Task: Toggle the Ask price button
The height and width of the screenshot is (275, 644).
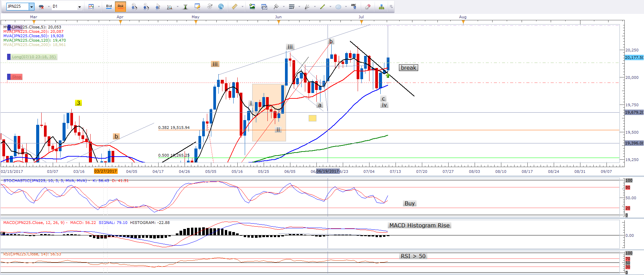Action: [x=120, y=6]
